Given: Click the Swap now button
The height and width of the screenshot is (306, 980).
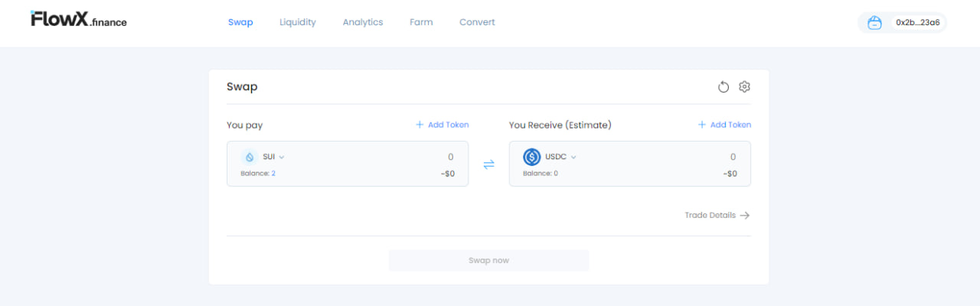Looking at the screenshot, I should pos(488,260).
